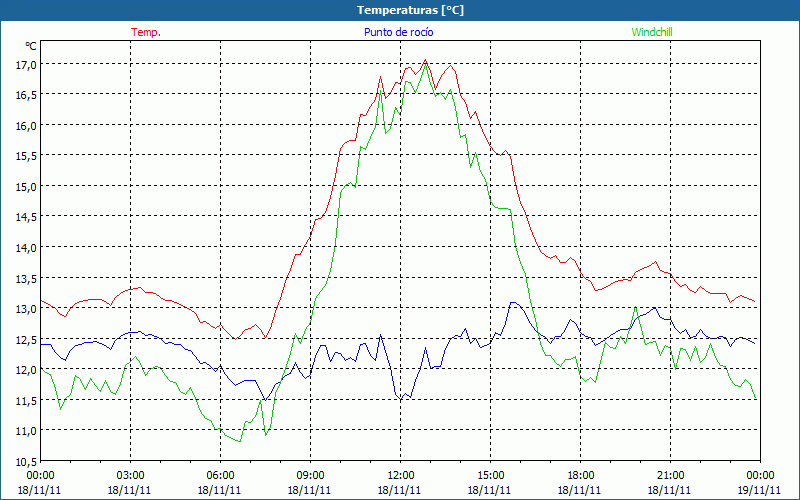Click the "17,0" y-axis value
The width and height of the screenshot is (800, 500).
click(x=26, y=64)
